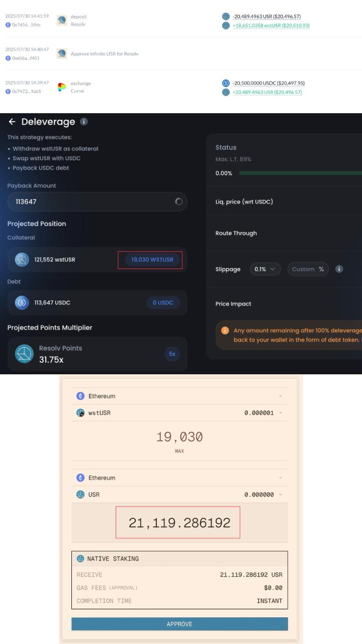Open transaction hash 0x7d56...59dc link
The image size is (362, 644).
click(x=26, y=25)
